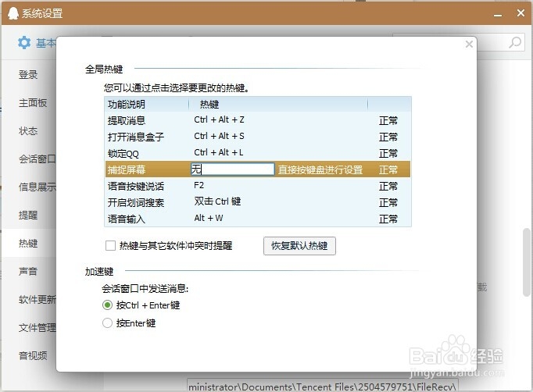
Task: Click the Ctrl + Alt + L hotkey value
Action: coord(219,152)
